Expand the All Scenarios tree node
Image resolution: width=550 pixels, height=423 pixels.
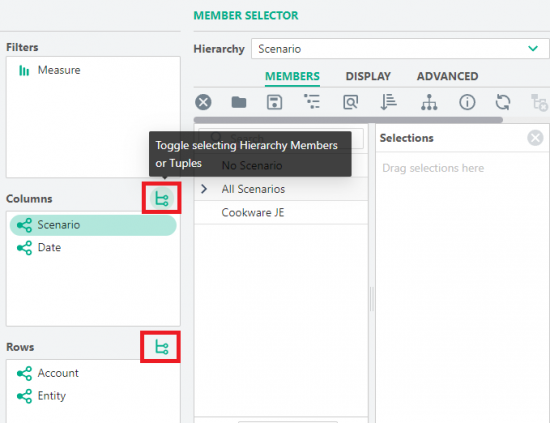click(x=204, y=189)
